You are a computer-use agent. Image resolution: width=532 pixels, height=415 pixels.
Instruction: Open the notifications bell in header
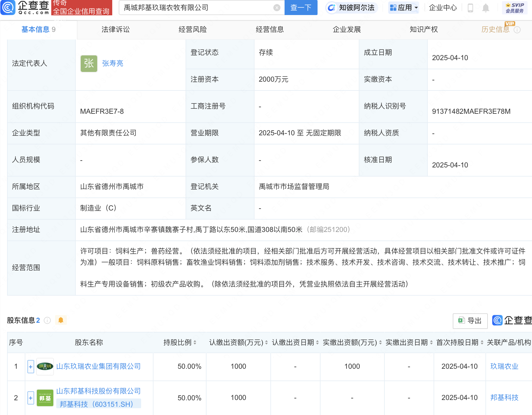pos(486,8)
